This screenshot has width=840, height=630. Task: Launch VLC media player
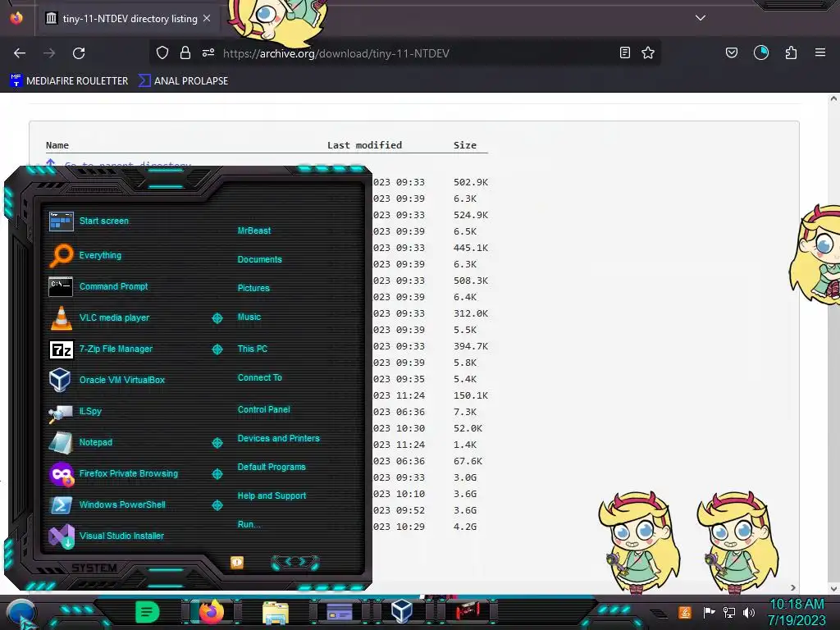click(x=99, y=317)
